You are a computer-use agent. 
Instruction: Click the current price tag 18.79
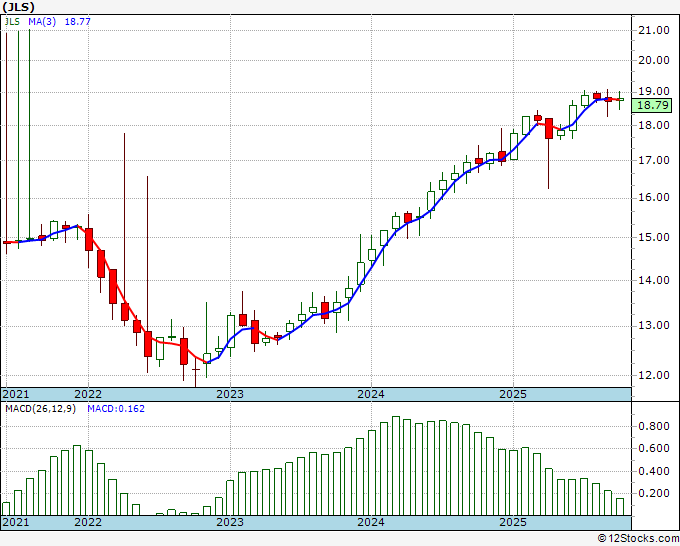(652, 105)
